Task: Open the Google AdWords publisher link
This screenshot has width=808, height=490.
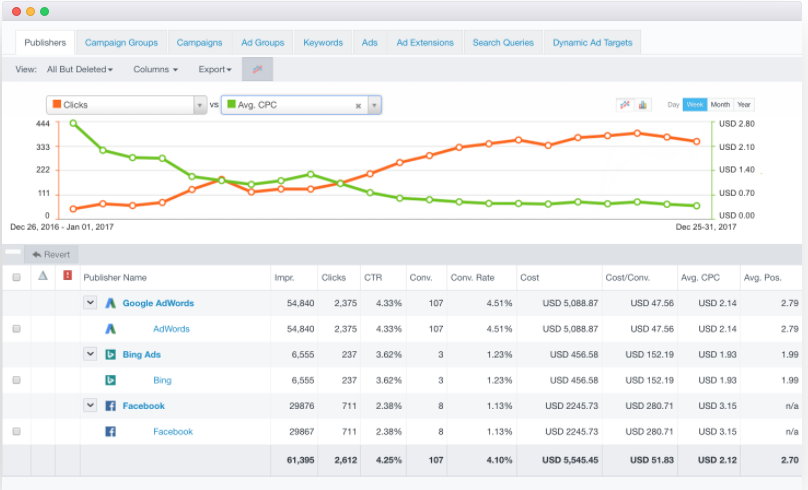Action: [158, 303]
